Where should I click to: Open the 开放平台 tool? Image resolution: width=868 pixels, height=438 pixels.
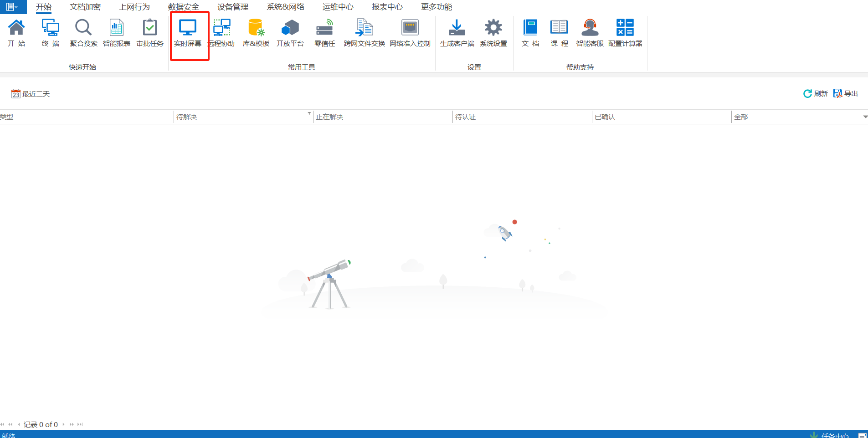[x=290, y=33]
